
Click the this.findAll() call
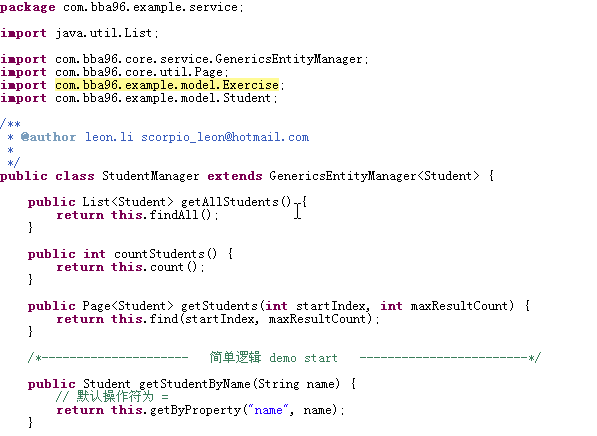point(161,215)
